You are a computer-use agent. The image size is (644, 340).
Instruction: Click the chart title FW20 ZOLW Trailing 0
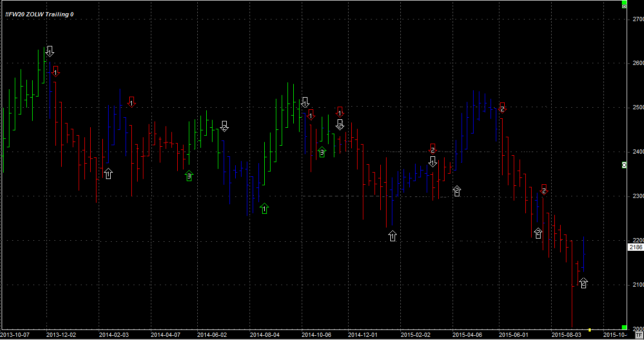[x=39, y=14]
